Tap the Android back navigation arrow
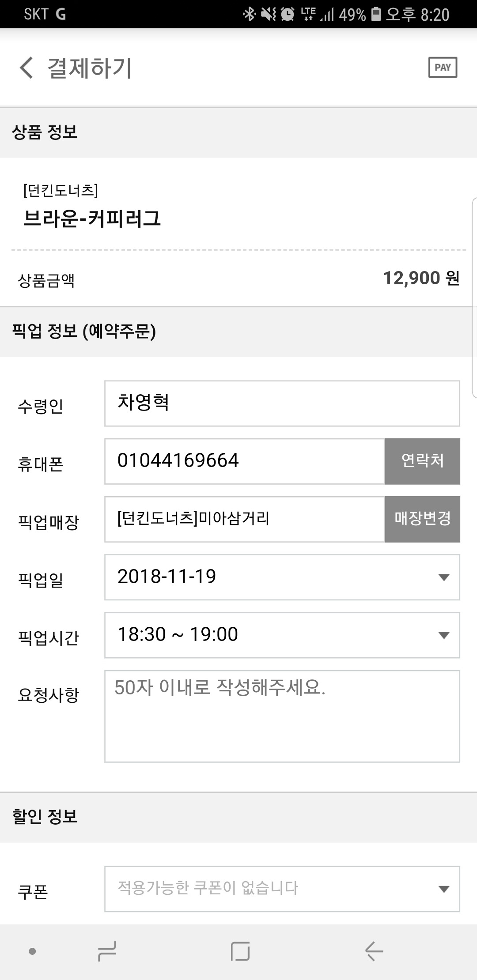The width and height of the screenshot is (477, 980). click(x=374, y=951)
